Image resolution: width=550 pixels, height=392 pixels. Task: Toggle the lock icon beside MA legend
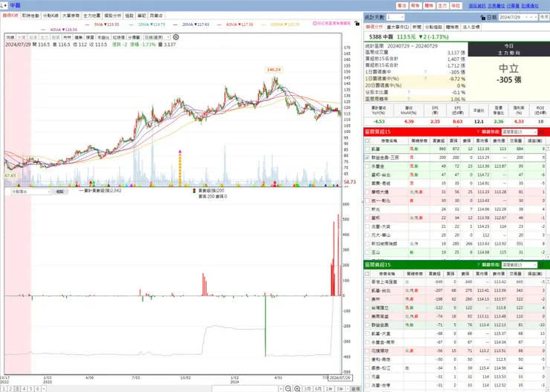(357, 24)
